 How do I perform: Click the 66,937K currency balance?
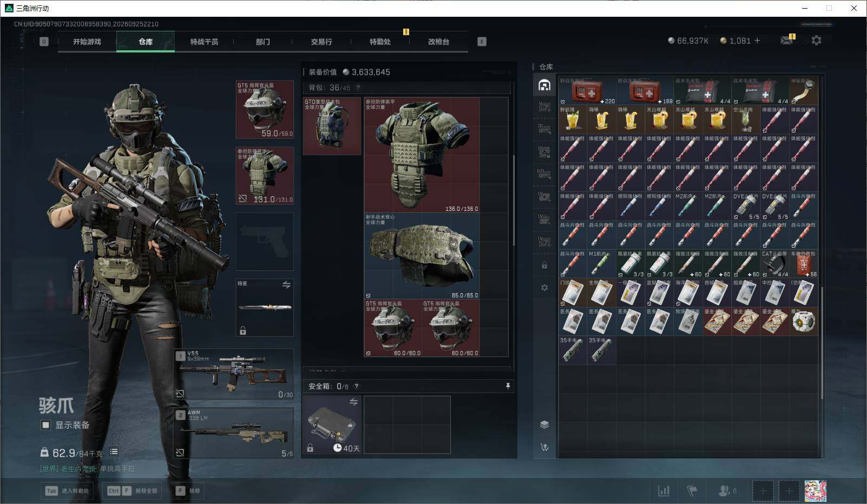click(x=688, y=41)
